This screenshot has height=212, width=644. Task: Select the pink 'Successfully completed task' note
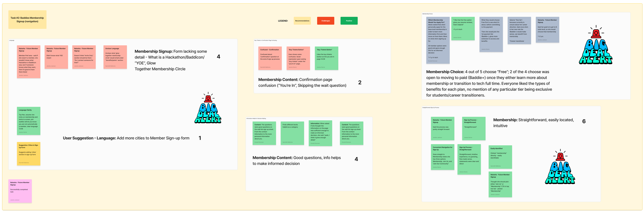(20, 191)
